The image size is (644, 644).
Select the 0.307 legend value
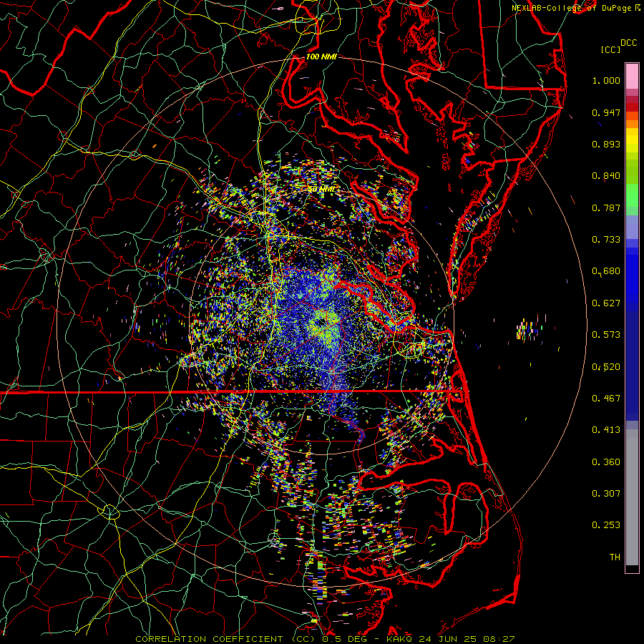coord(606,494)
